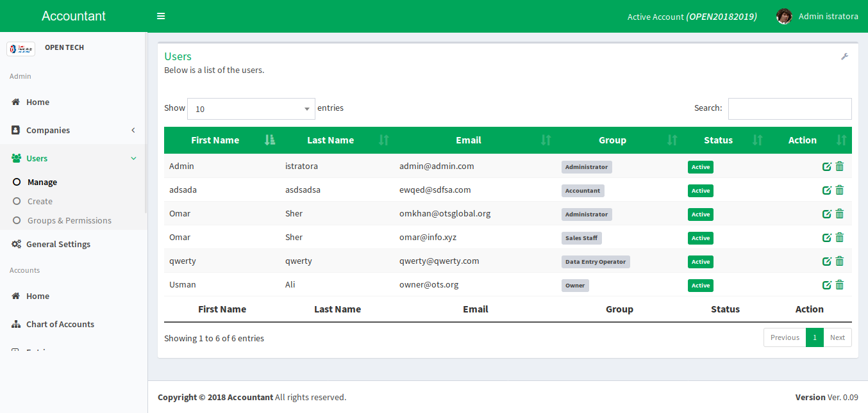Edit the omar@info.xyz user
This screenshot has height=413, width=868.
827,238
